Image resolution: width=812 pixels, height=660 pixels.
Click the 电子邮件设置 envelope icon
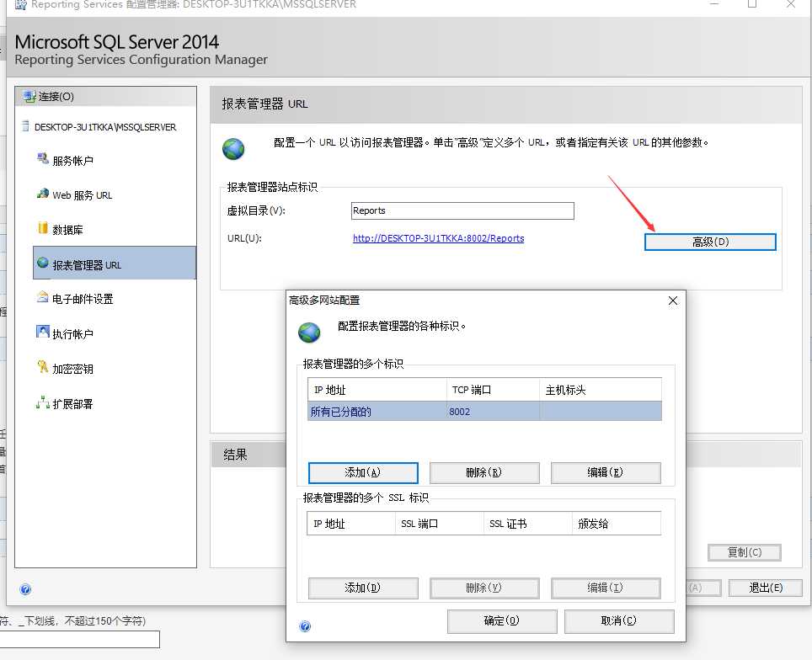click(x=42, y=297)
